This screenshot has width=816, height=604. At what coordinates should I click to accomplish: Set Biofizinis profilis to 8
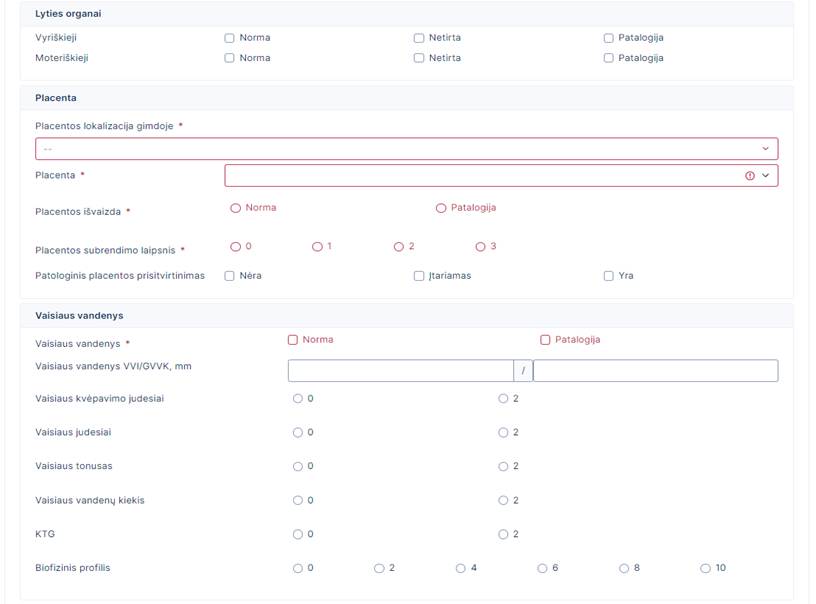point(624,568)
